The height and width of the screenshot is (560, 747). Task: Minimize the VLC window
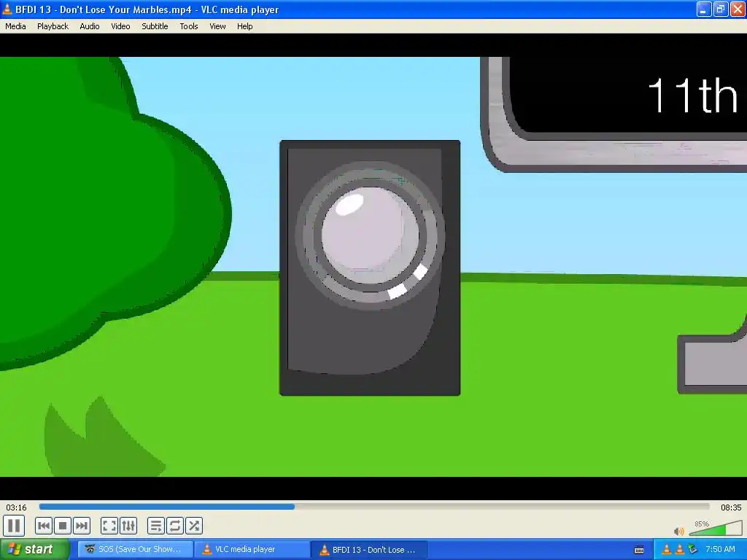(x=704, y=9)
